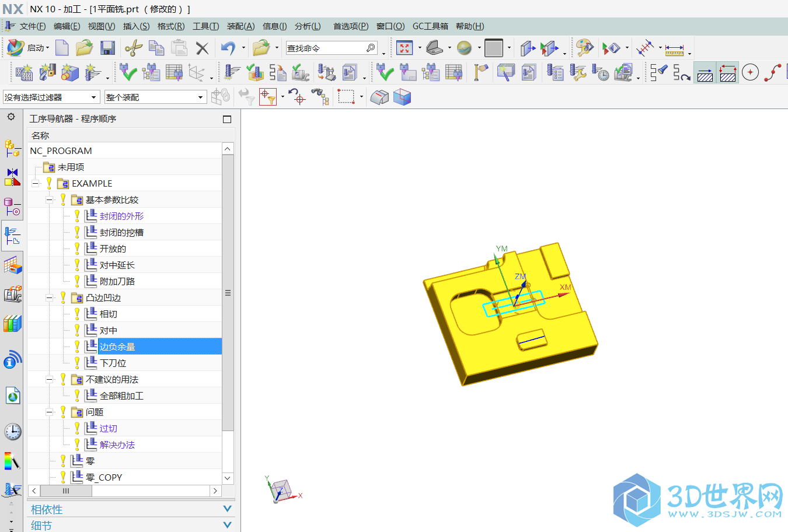Click the navigator horizontal scroll-right arrow
The height and width of the screenshot is (532, 788).
point(215,491)
